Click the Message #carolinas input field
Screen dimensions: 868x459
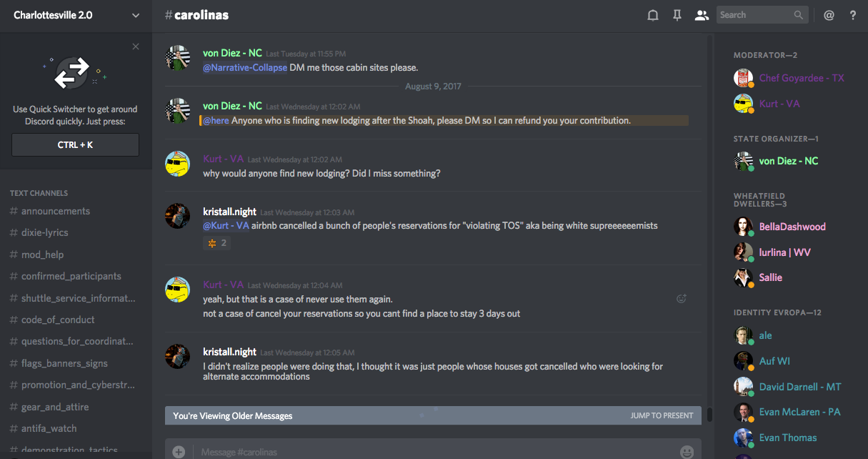click(429, 452)
